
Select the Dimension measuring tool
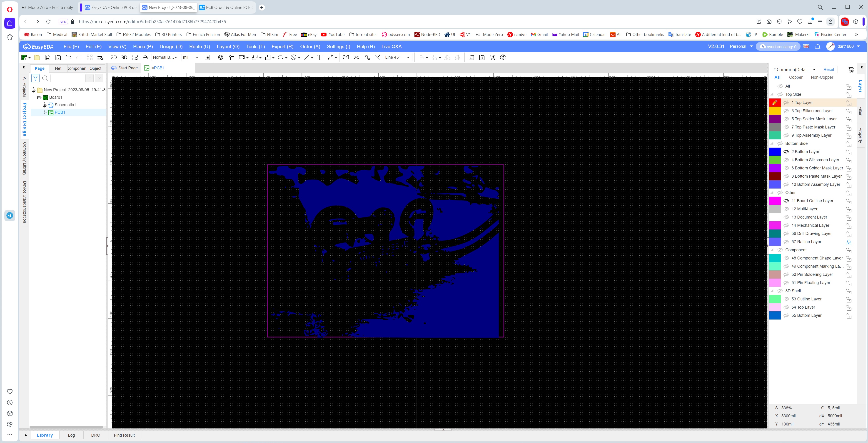click(330, 58)
